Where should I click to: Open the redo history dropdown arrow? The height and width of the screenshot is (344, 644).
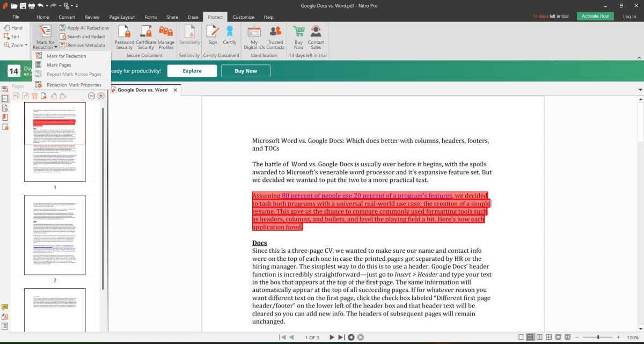pos(59,6)
